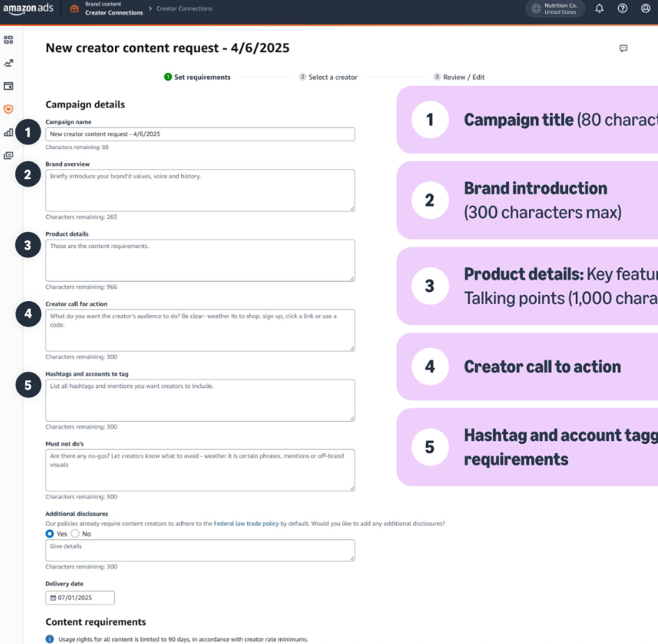Open the Delivery date picker
Viewport: 658px width, 644px height.
tap(80, 598)
